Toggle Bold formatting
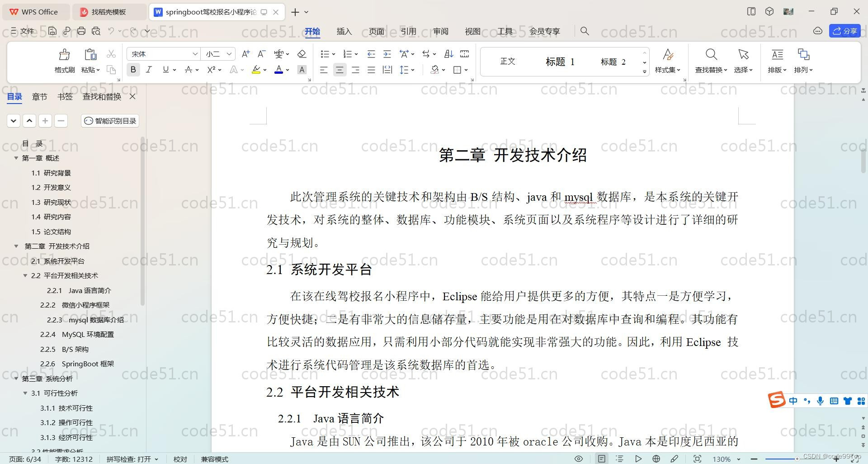868x464 pixels. pyautogui.click(x=133, y=70)
